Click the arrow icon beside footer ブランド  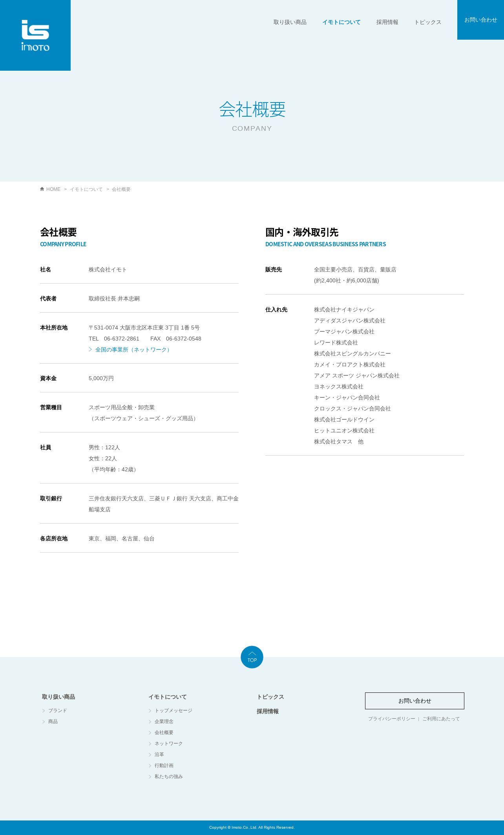44,710
